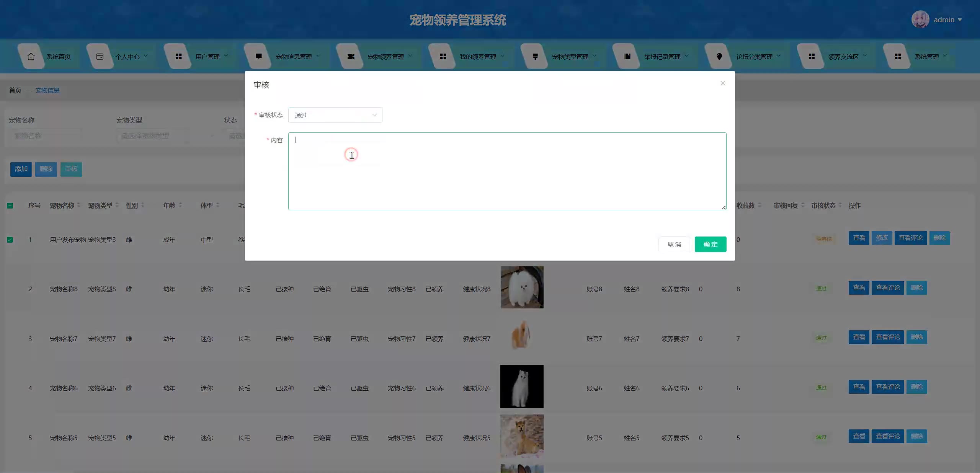Click the 取消 button
This screenshot has height=473, width=980.
(674, 244)
